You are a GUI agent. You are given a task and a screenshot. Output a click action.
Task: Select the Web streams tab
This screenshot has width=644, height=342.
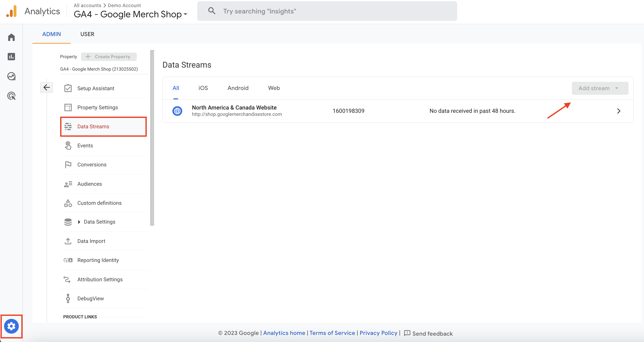[274, 88]
